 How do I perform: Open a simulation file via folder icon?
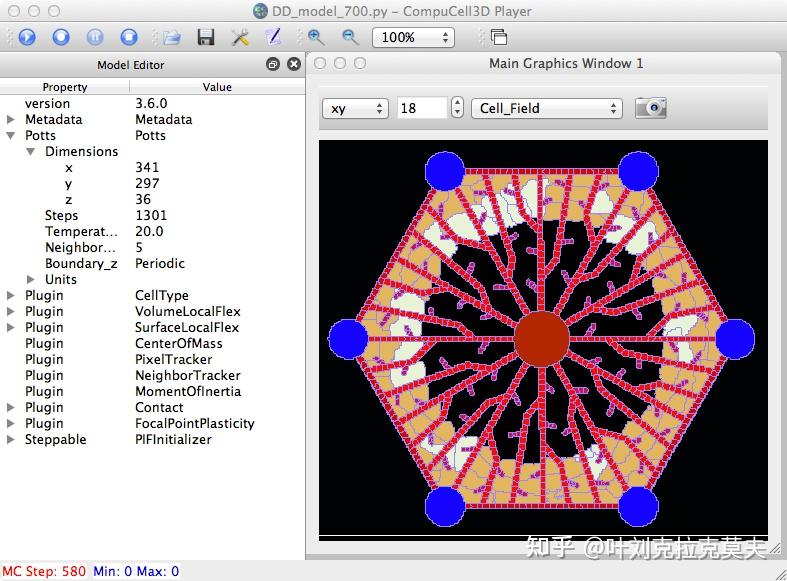click(172, 37)
